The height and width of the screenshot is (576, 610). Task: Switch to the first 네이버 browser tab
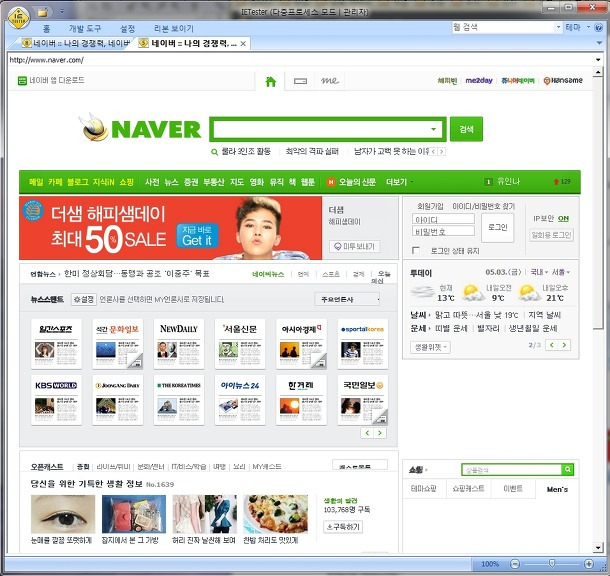pos(75,43)
